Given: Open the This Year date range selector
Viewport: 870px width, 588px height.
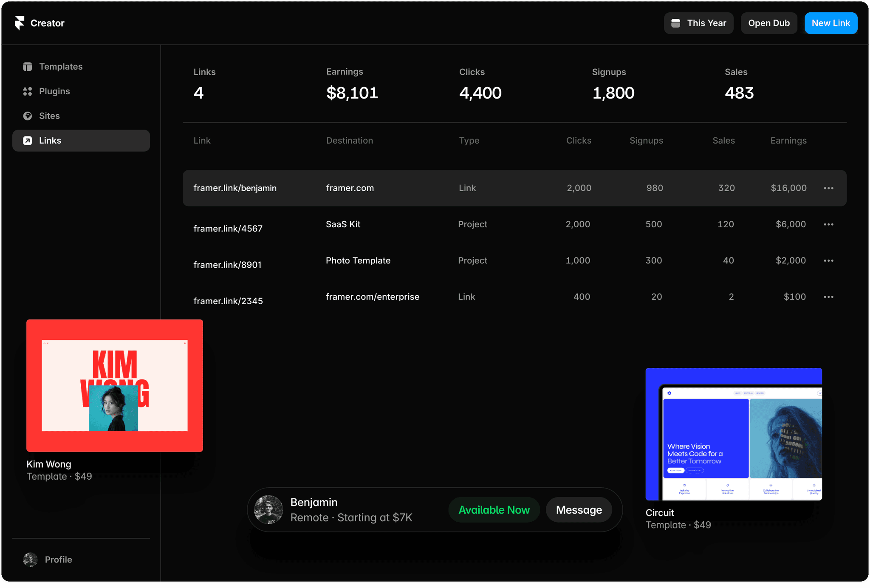Looking at the screenshot, I should [699, 23].
